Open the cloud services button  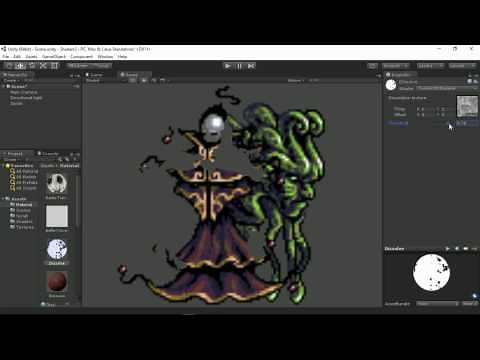(372, 66)
